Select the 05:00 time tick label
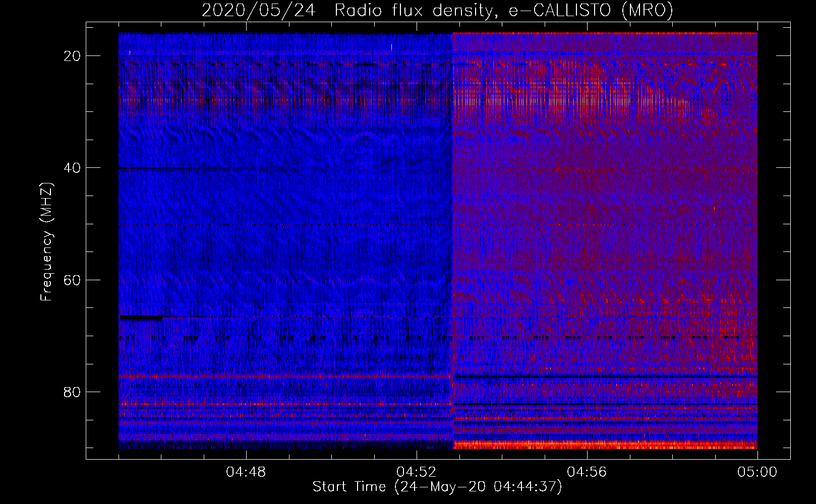Screen dimensions: 816x504 [757, 472]
